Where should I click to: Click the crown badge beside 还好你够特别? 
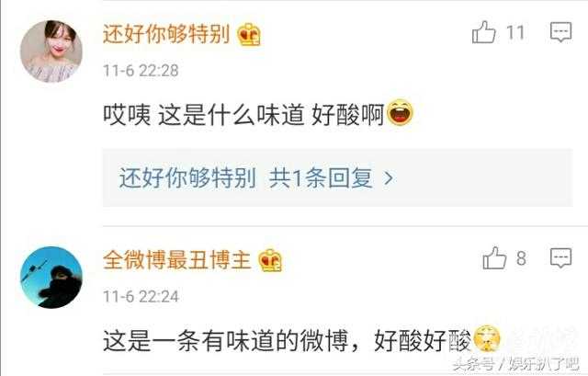(249, 35)
